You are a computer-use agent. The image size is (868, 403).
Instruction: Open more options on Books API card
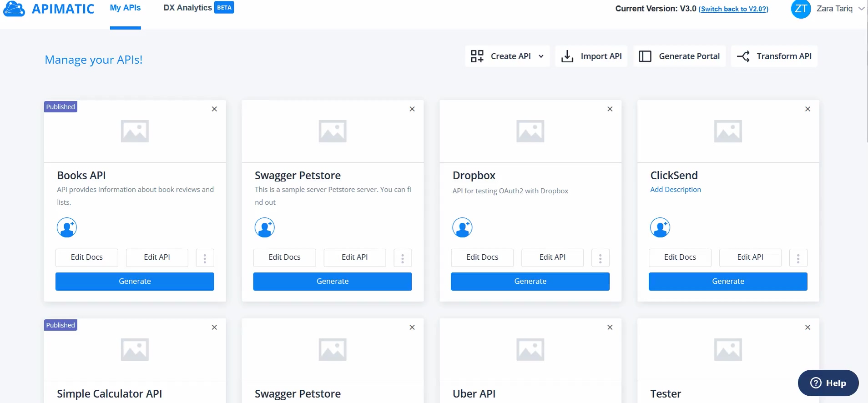tap(205, 258)
